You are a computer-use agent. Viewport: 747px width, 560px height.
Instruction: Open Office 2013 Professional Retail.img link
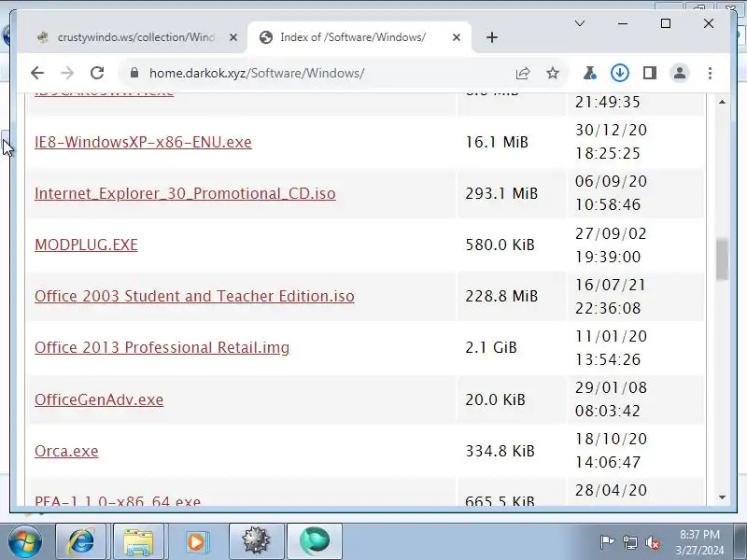click(x=162, y=347)
